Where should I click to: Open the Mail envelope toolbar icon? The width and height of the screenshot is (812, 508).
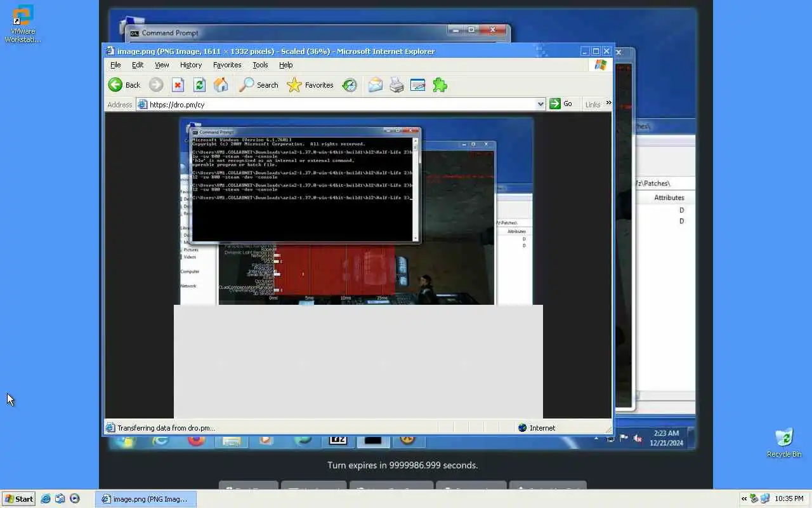coord(376,85)
